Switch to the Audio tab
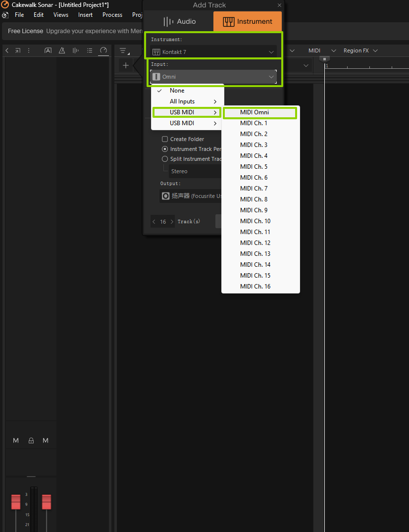Viewport: 409px width, 532px height. pyautogui.click(x=180, y=22)
